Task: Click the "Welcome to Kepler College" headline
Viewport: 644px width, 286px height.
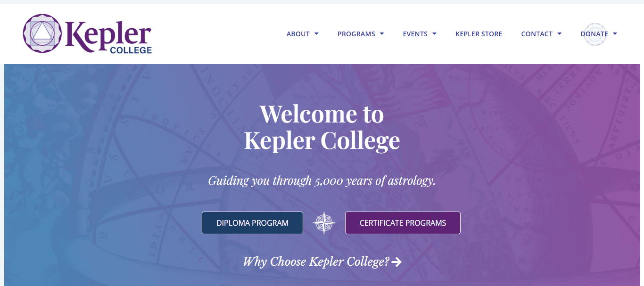Action: [322, 127]
